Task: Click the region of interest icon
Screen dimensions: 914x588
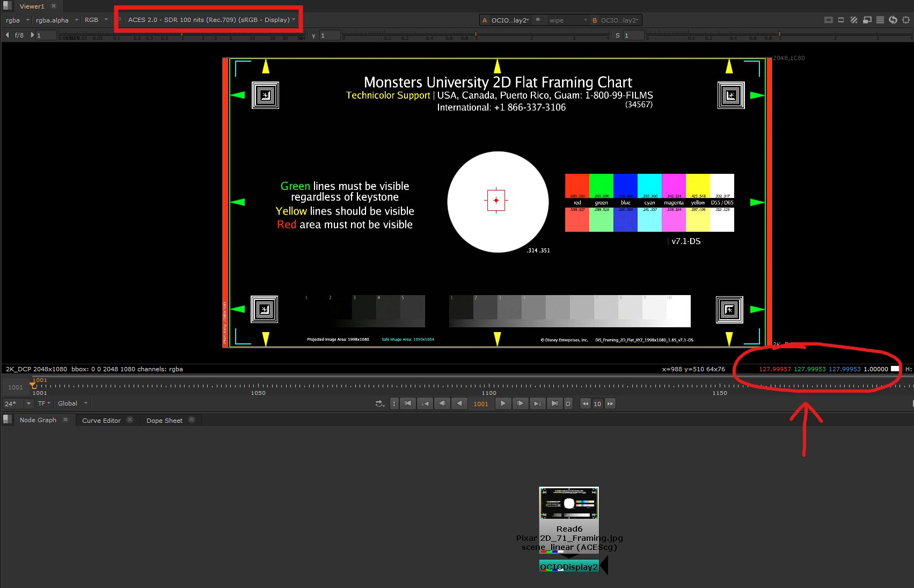Action: (867, 20)
